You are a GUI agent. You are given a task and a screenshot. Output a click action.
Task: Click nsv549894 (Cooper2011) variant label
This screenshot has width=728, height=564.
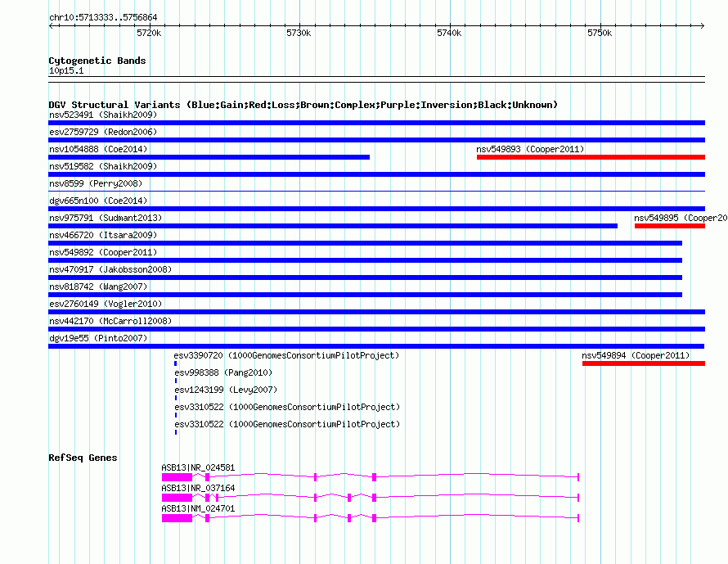point(636,355)
